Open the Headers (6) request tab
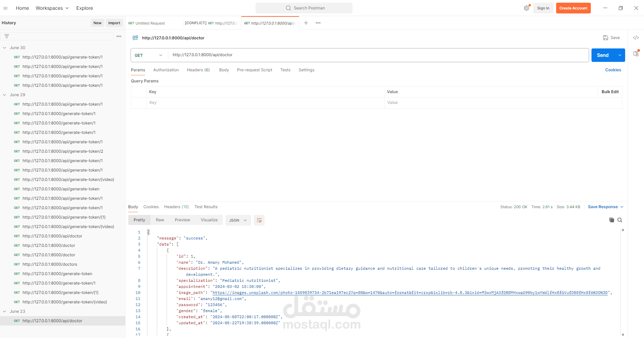 click(198, 70)
